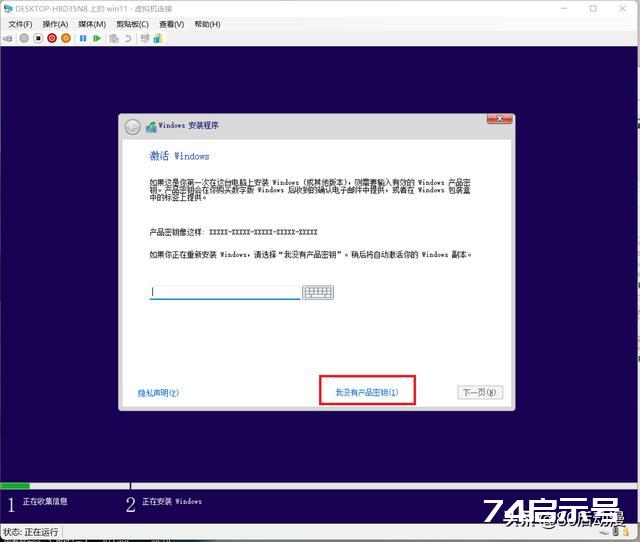The width and height of the screenshot is (640, 542).
Task: Open the 帮助(H) menu
Action: [x=207, y=24]
